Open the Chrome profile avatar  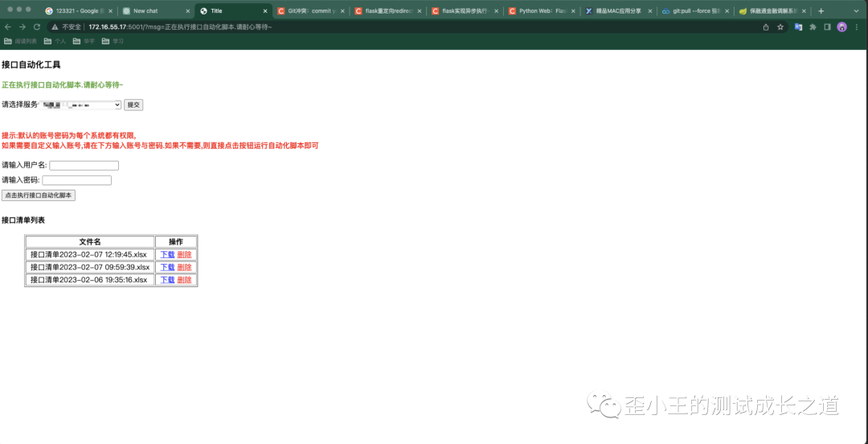pyautogui.click(x=842, y=27)
